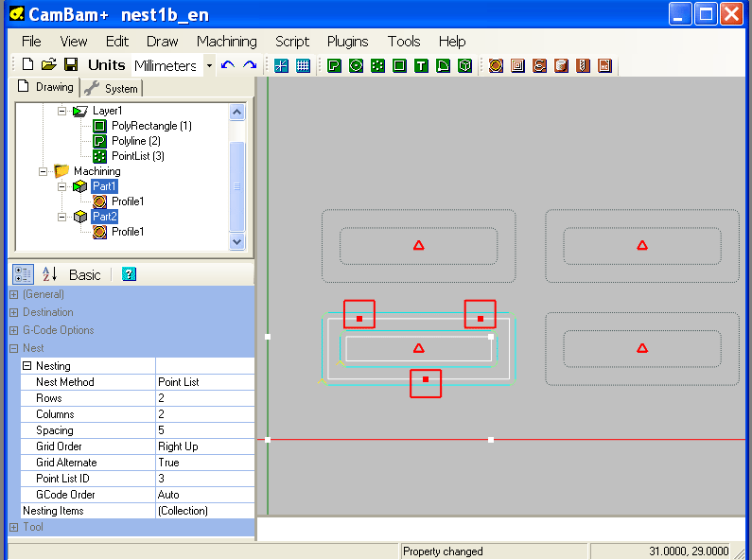
Task: Click the Undo arrow icon
Action: (x=227, y=65)
